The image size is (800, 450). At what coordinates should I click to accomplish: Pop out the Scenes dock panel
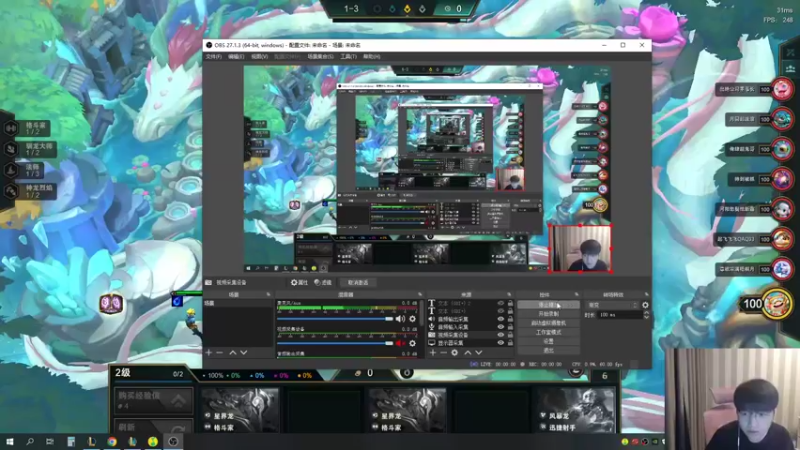[x=268, y=294]
